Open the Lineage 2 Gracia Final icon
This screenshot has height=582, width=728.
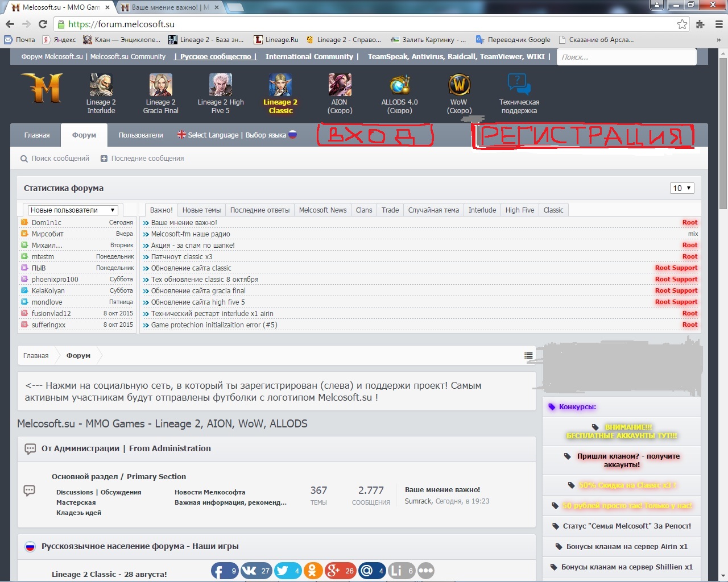[160, 85]
